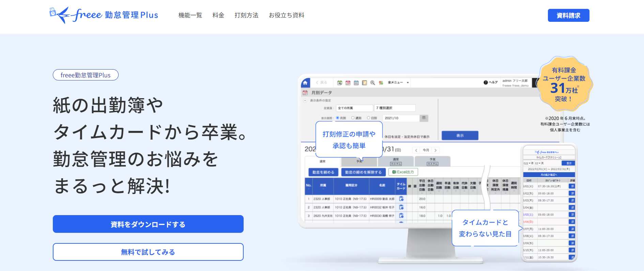Select the 予実 カスタム tab
The image size is (644, 271).
432,162
